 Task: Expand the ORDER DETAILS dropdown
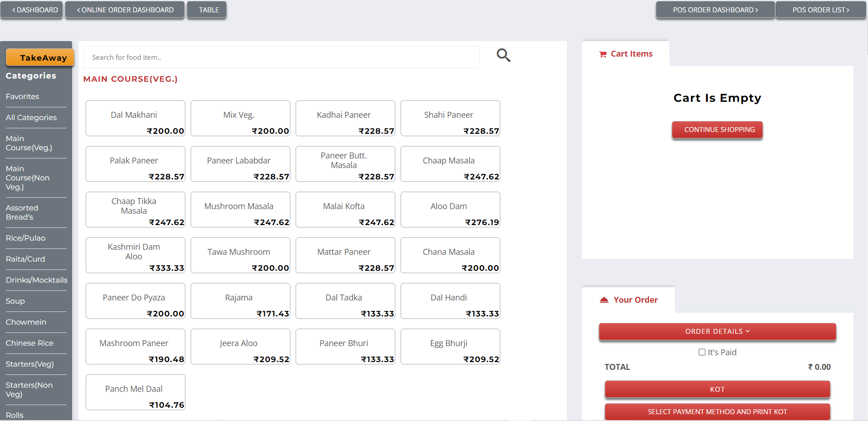(x=717, y=332)
